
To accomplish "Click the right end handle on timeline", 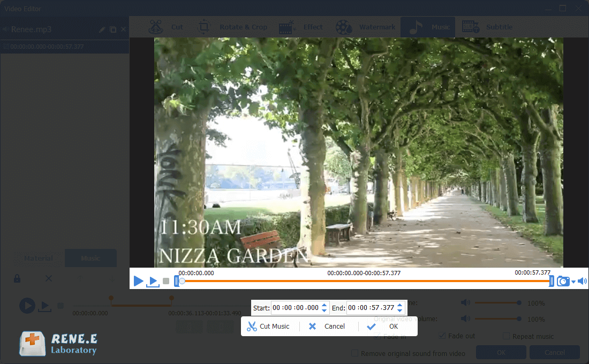I will pyautogui.click(x=551, y=281).
